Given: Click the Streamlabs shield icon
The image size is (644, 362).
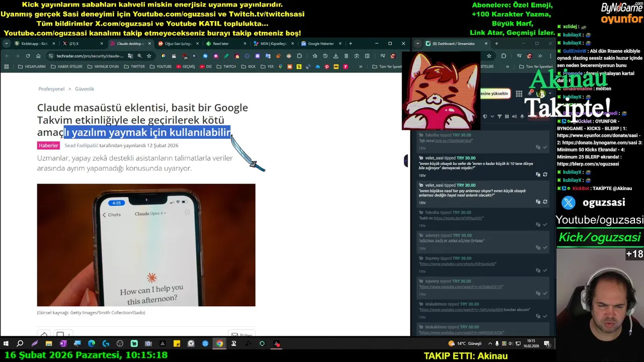Looking at the screenshot, I should click(x=485, y=116).
